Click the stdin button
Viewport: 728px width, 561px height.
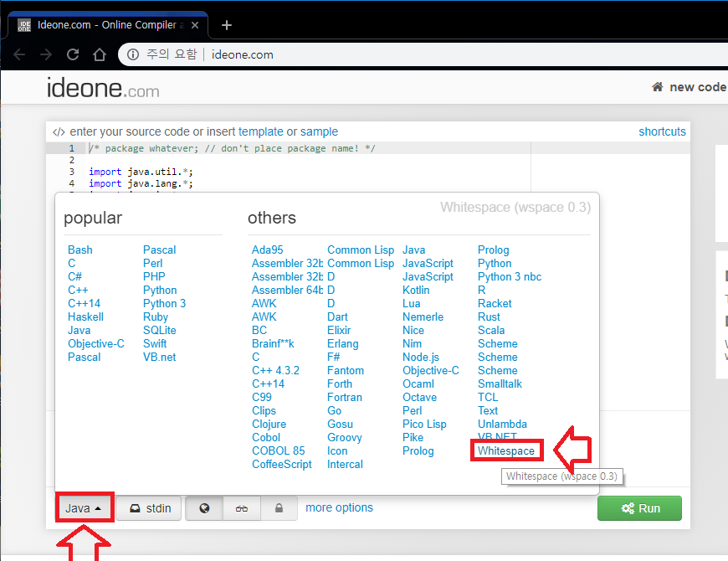click(149, 508)
